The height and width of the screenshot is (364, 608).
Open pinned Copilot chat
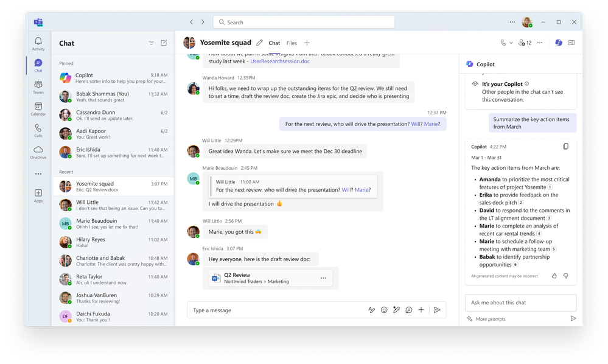[x=113, y=78]
